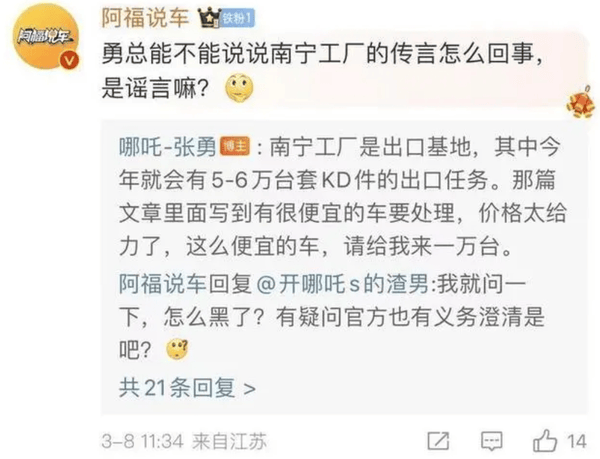Like the comment with thumbs-up
Screen dimensions: 600x459
[x=545, y=440]
